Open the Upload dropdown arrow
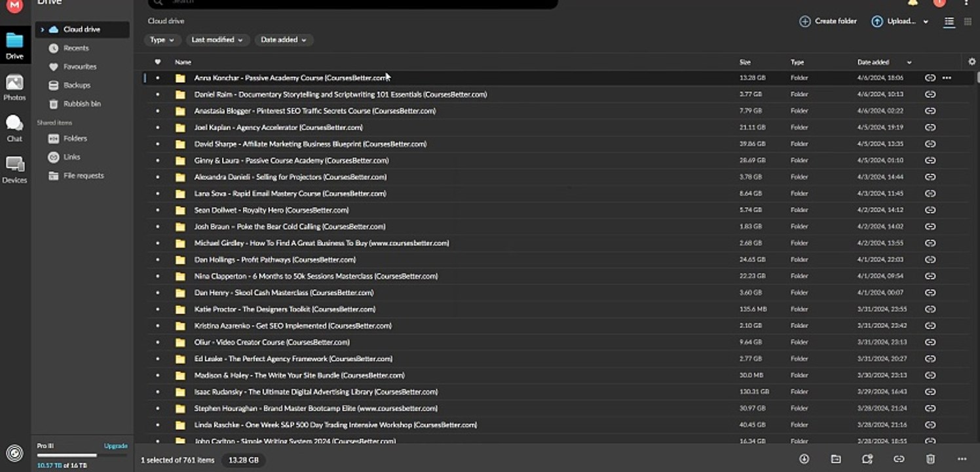The width and height of the screenshot is (980, 472). tap(926, 22)
